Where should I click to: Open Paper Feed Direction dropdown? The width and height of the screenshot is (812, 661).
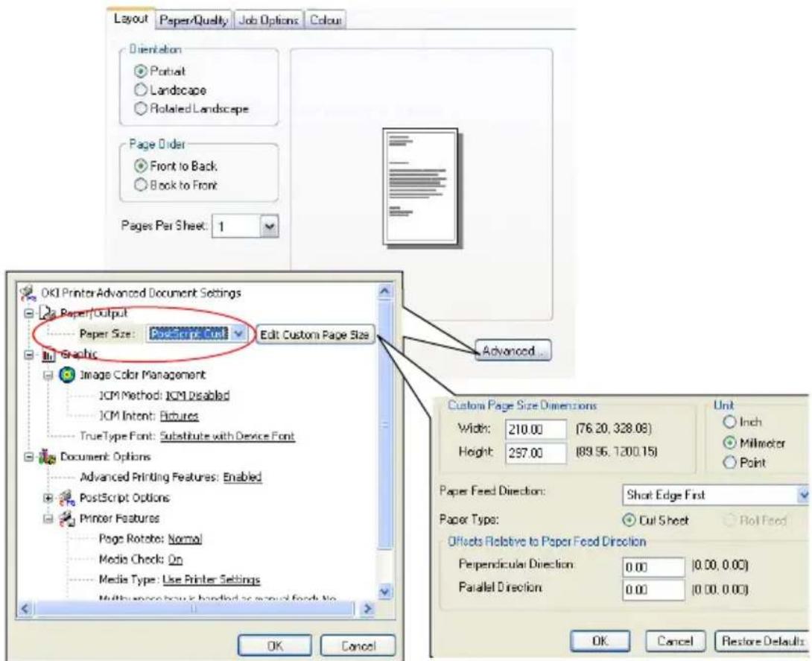point(803,496)
